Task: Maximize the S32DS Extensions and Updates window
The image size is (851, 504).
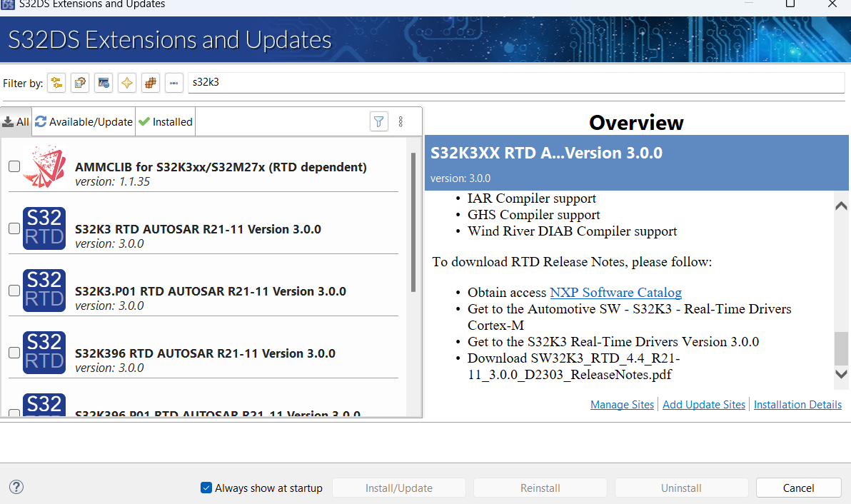Action: [790, 4]
